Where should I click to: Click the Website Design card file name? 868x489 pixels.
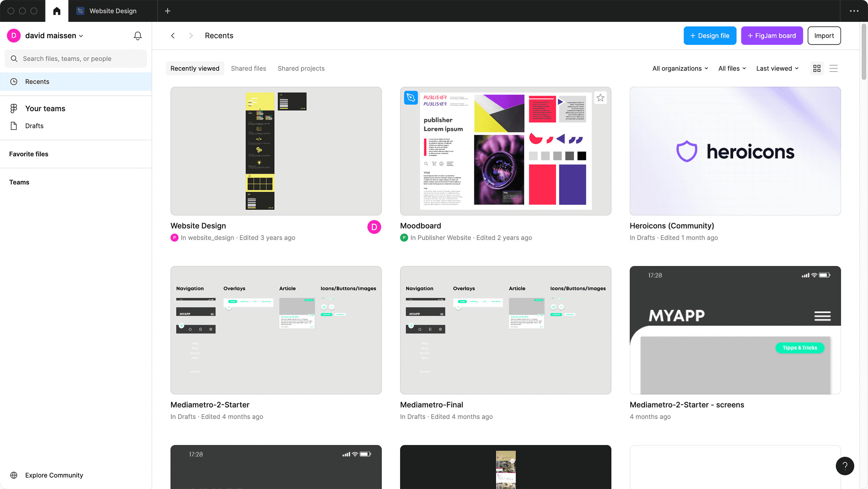click(198, 226)
